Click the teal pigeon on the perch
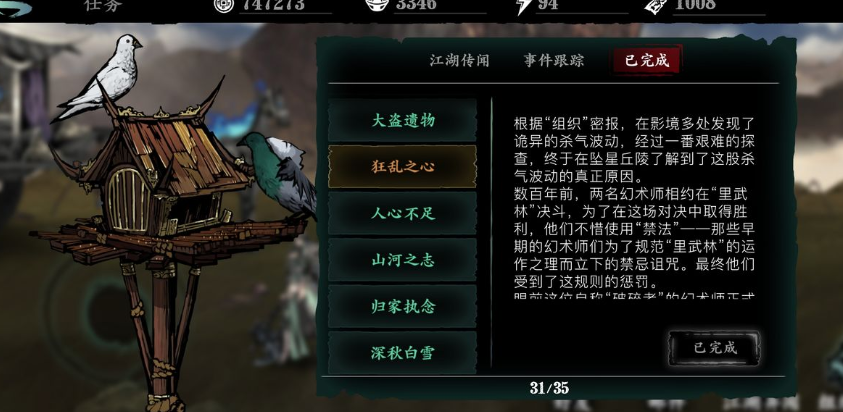Screen dimensions: 843x412 pos(278,172)
